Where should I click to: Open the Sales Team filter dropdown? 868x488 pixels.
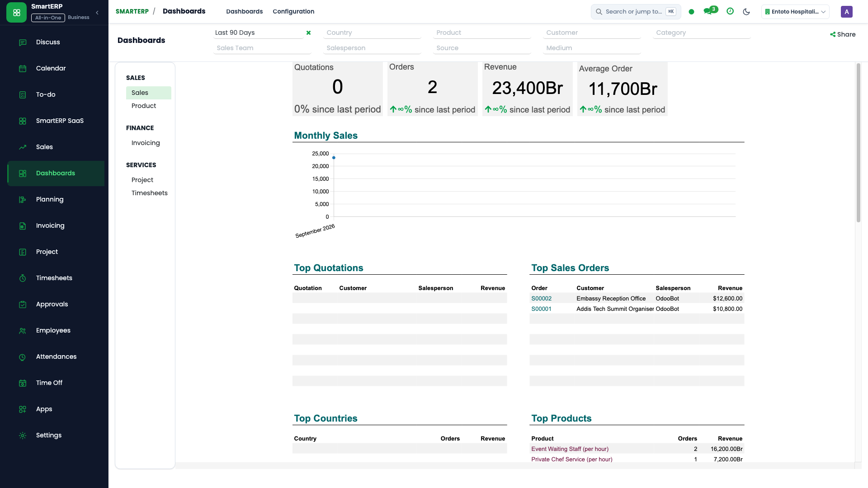[x=262, y=48]
